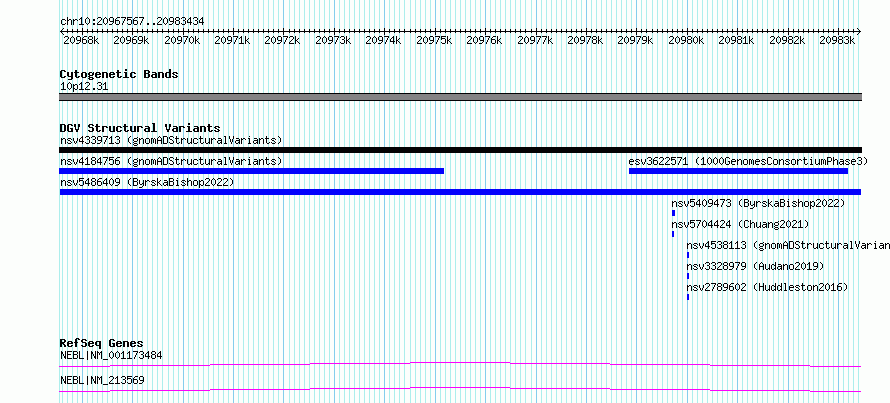Select the Cytogenetic Bands track title

click(119, 74)
